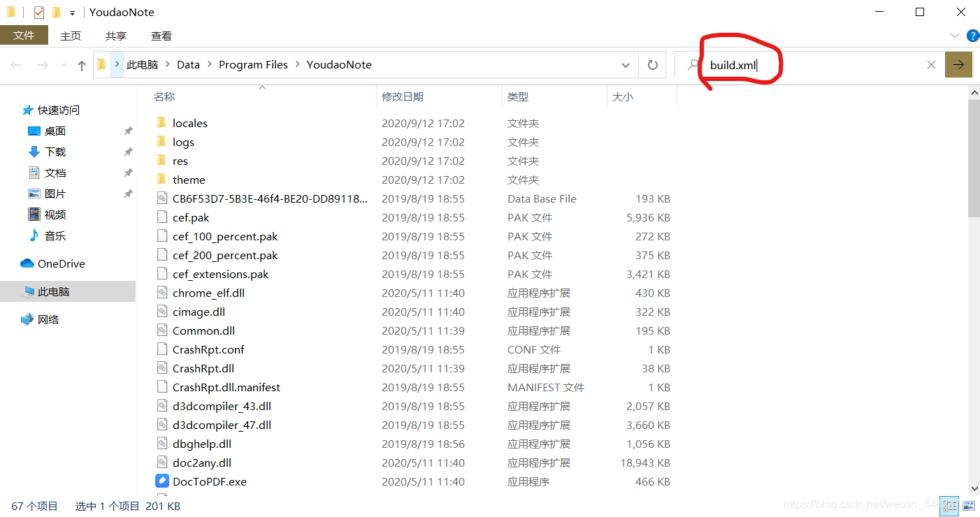The height and width of the screenshot is (517, 980).
Task: Select 文档 in navigation pane
Action: pyautogui.click(x=55, y=173)
